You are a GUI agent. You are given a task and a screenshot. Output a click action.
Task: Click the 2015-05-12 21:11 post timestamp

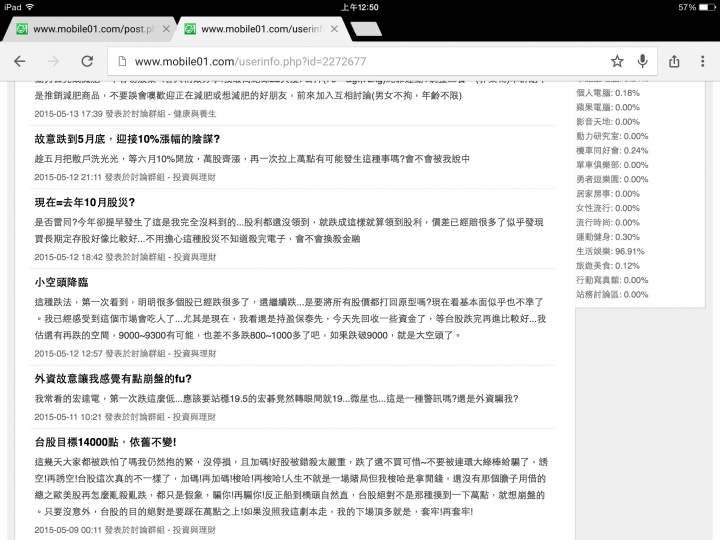[68, 177]
